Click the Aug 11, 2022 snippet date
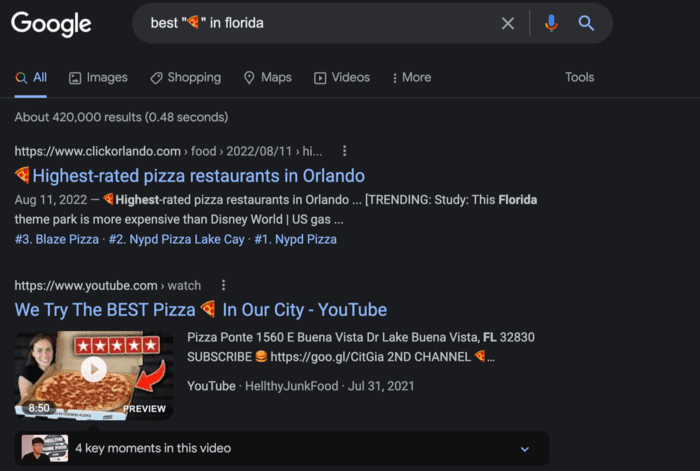 pos(50,200)
